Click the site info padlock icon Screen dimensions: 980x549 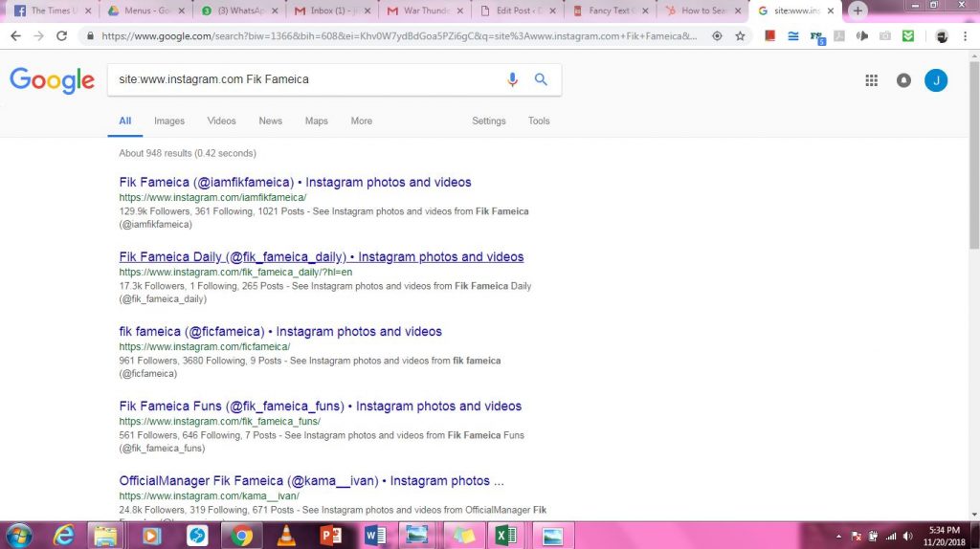coord(91,36)
